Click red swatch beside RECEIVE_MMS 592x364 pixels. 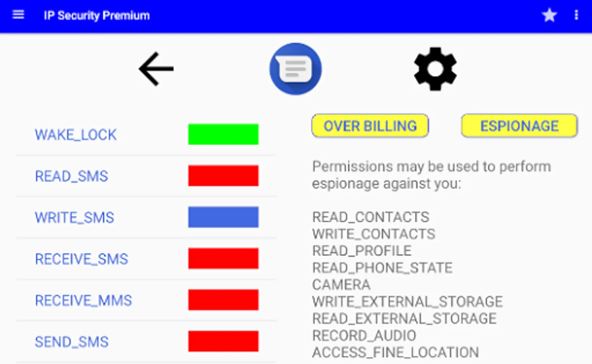(x=223, y=300)
